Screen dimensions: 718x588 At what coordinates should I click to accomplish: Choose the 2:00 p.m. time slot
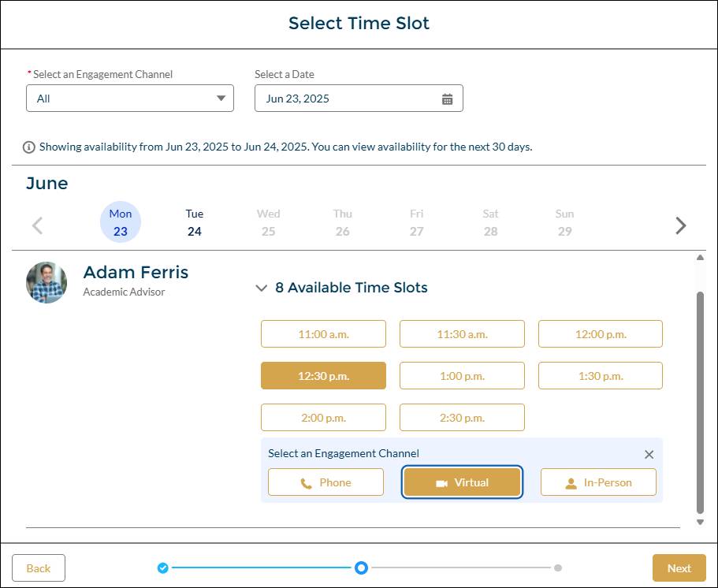point(323,417)
